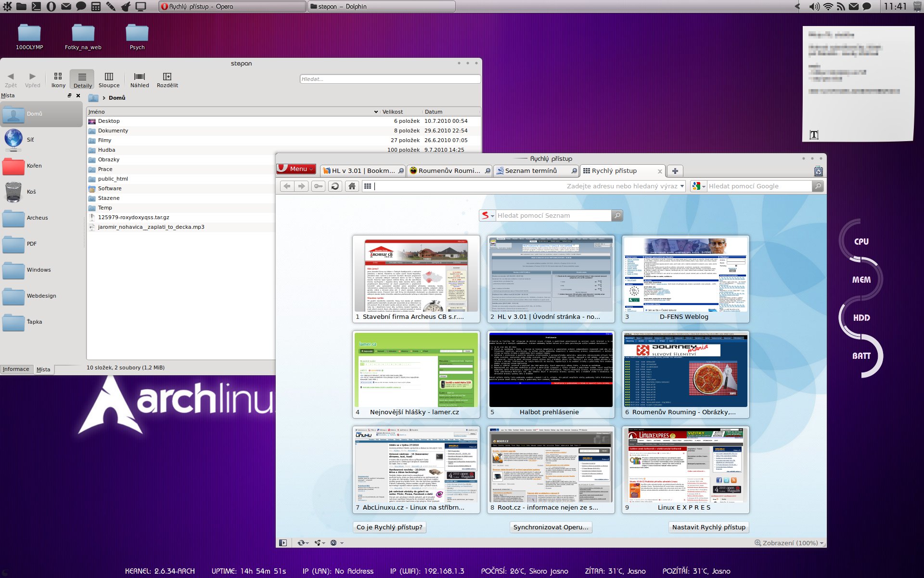This screenshot has width=924, height=578.
Task: Switch Dolphin to Ikony view
Action: click(x=58, y=80)
